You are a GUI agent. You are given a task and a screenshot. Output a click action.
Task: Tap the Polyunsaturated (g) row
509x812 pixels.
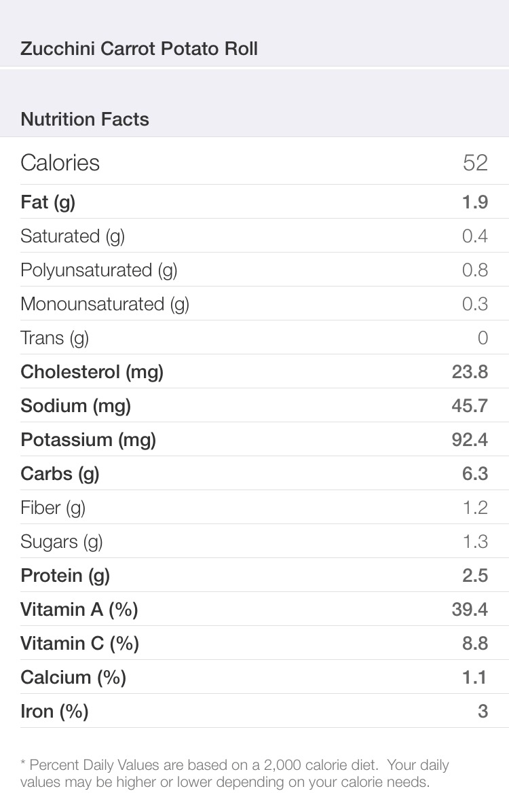(254, 270)
